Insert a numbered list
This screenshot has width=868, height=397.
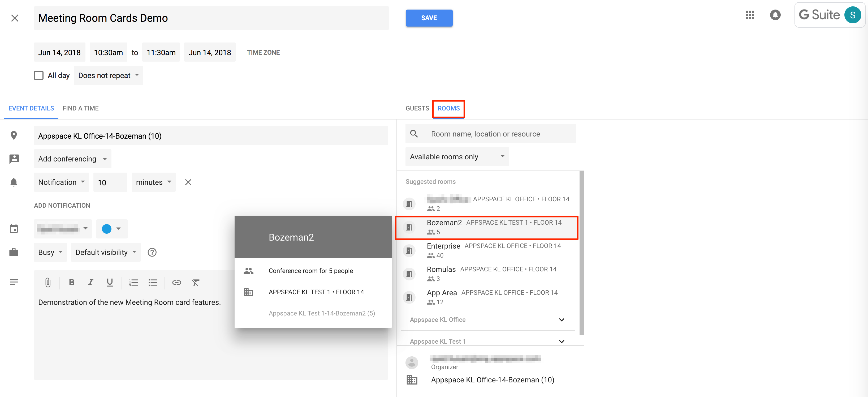(133, 282)
